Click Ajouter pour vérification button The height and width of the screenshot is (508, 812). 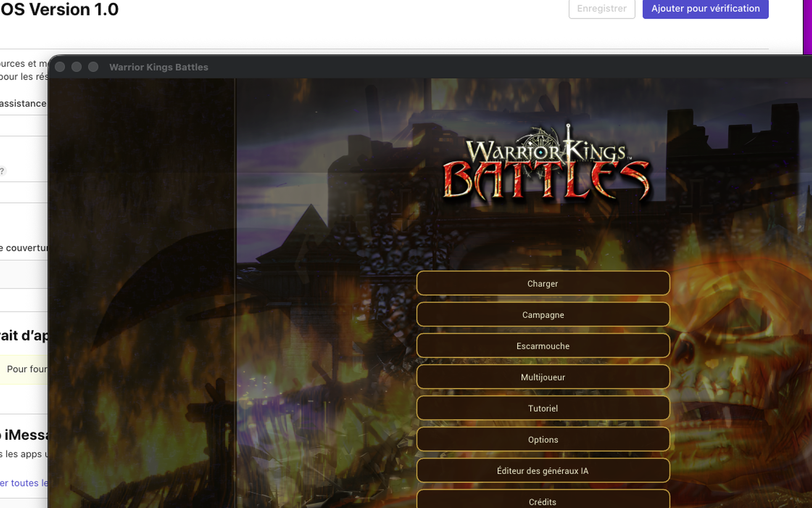(705, 8)
